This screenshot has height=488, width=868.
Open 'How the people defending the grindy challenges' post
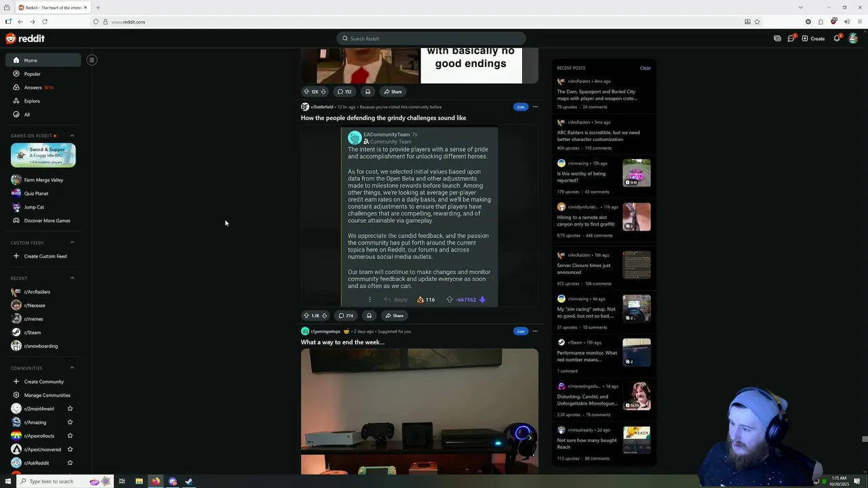pyautogui.click(x=383, y=118)
